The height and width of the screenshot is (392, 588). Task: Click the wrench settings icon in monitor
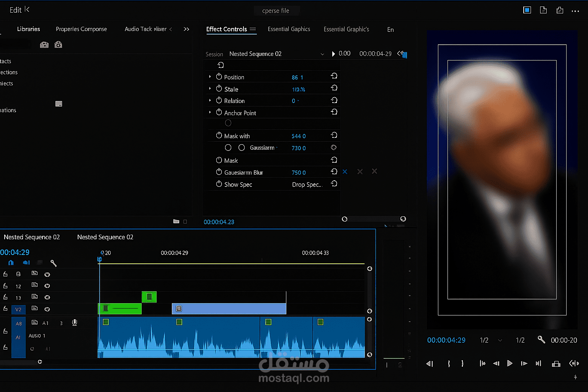click(541, 340)
